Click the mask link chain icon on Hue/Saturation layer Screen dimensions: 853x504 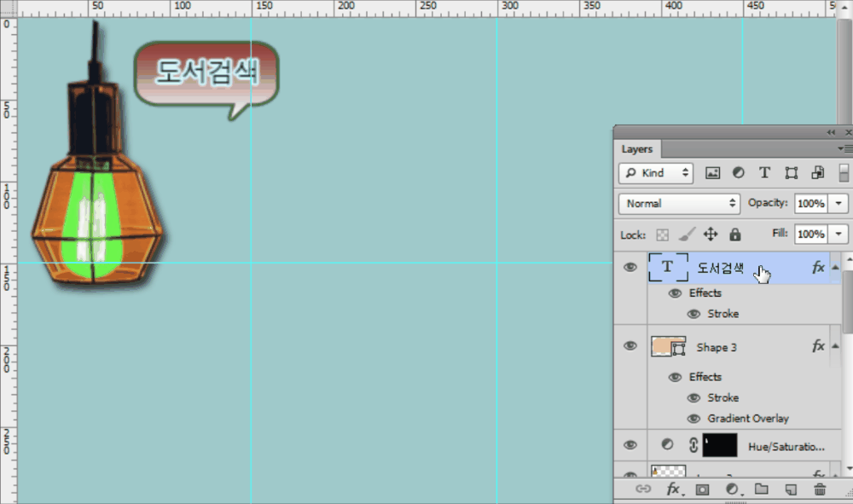coord(693,445)
